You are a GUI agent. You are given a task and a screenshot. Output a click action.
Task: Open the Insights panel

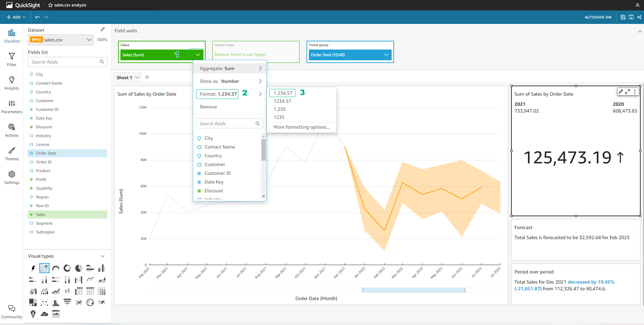pos(12,83)
